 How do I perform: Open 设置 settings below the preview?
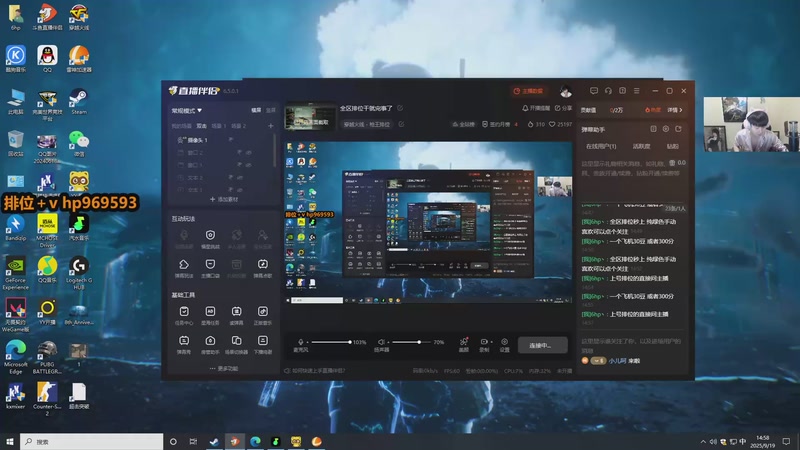click(504, 345)
